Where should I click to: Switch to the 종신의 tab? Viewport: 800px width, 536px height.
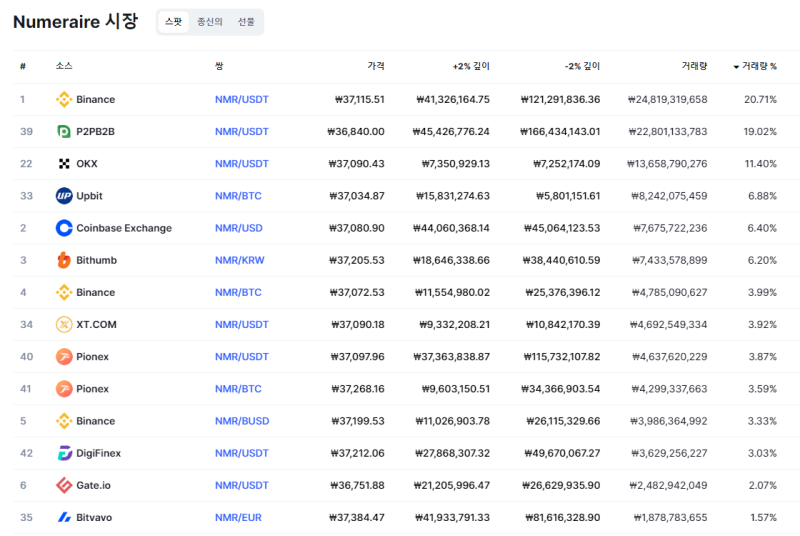210,22
